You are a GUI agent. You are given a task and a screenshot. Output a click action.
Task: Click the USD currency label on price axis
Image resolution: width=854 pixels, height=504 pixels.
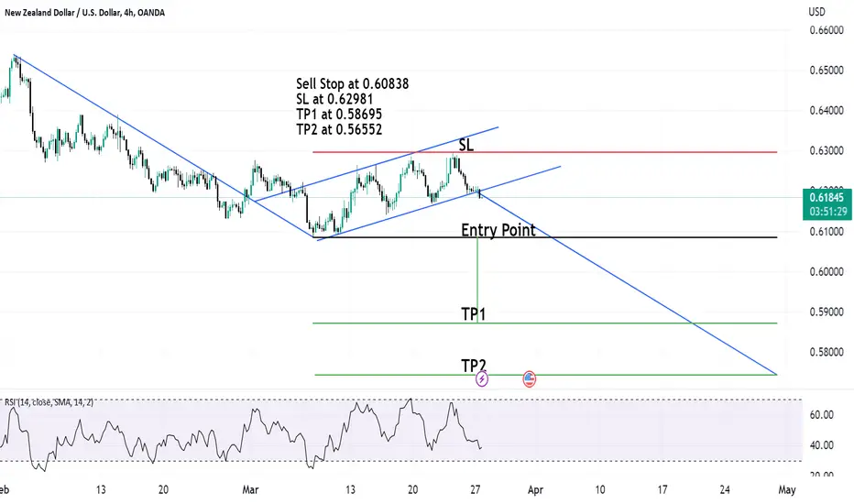[816, 11]
